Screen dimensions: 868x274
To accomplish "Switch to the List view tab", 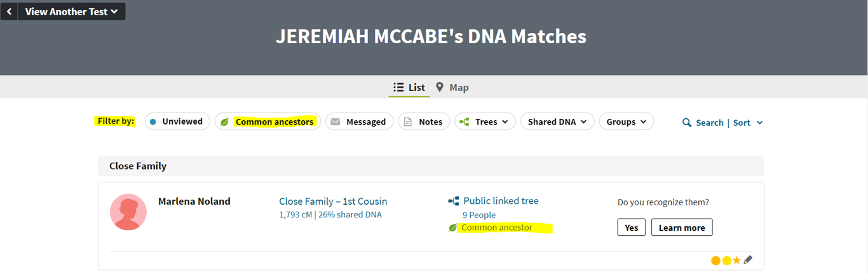I will pyautogui.click(x=409, y=87).
